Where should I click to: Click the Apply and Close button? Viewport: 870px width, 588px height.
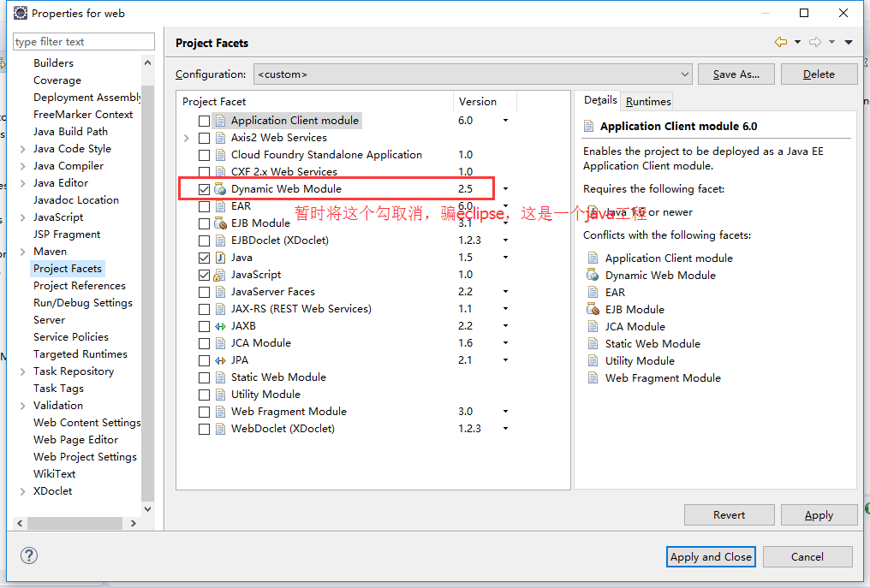711,556
